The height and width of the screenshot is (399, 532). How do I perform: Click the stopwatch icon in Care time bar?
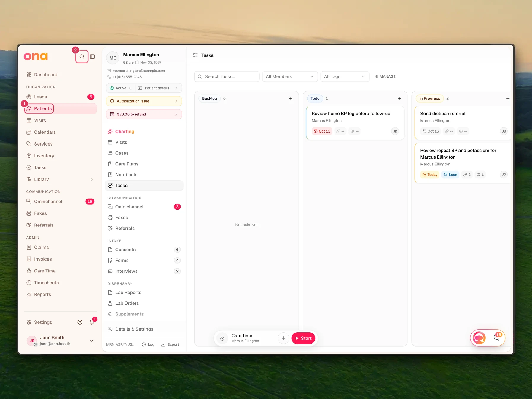(x=222, y=338)
